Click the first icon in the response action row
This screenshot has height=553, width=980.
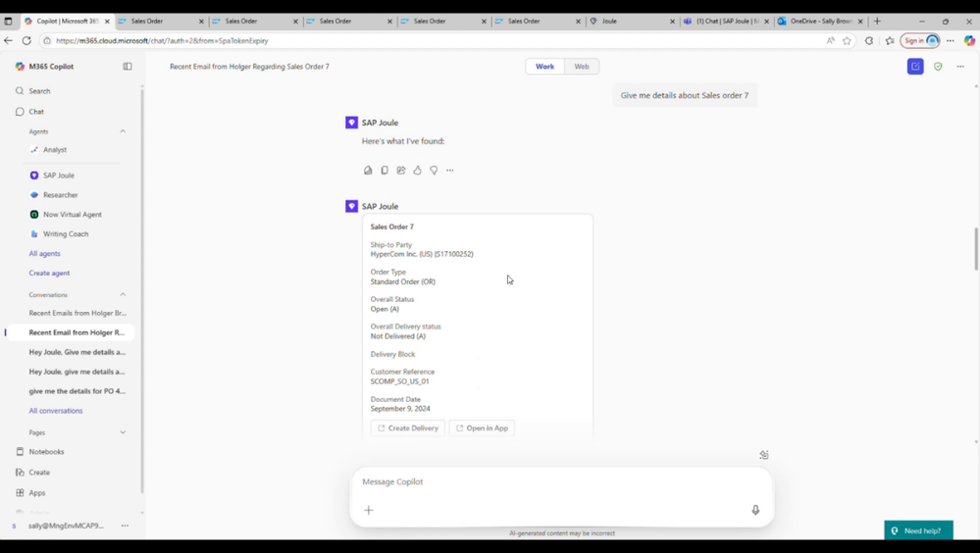coord(368,170)
